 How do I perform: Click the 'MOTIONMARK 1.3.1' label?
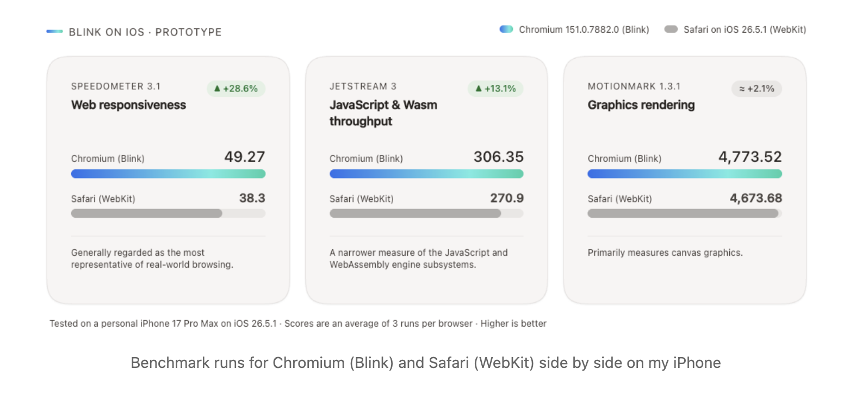pyautogui.click(x=634, y=86)
